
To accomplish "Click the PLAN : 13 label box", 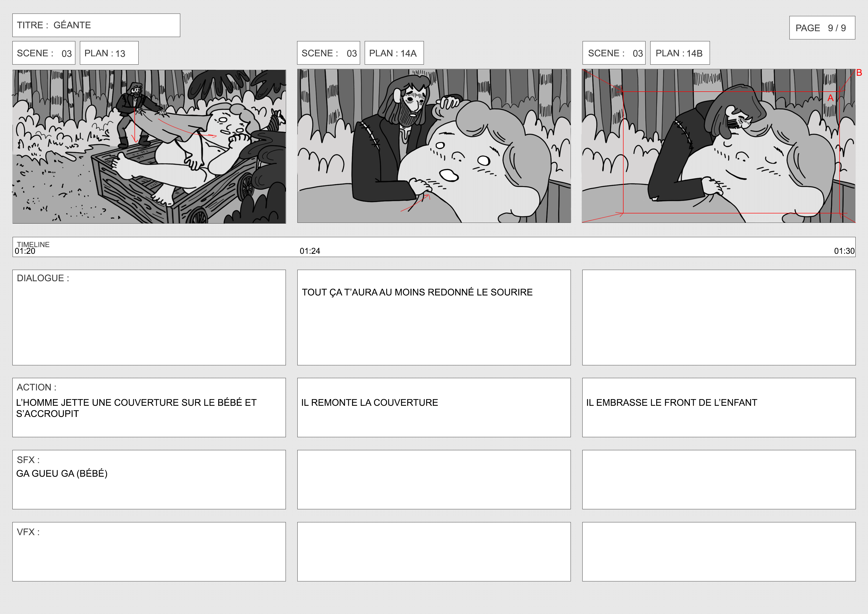I will 109,53.
